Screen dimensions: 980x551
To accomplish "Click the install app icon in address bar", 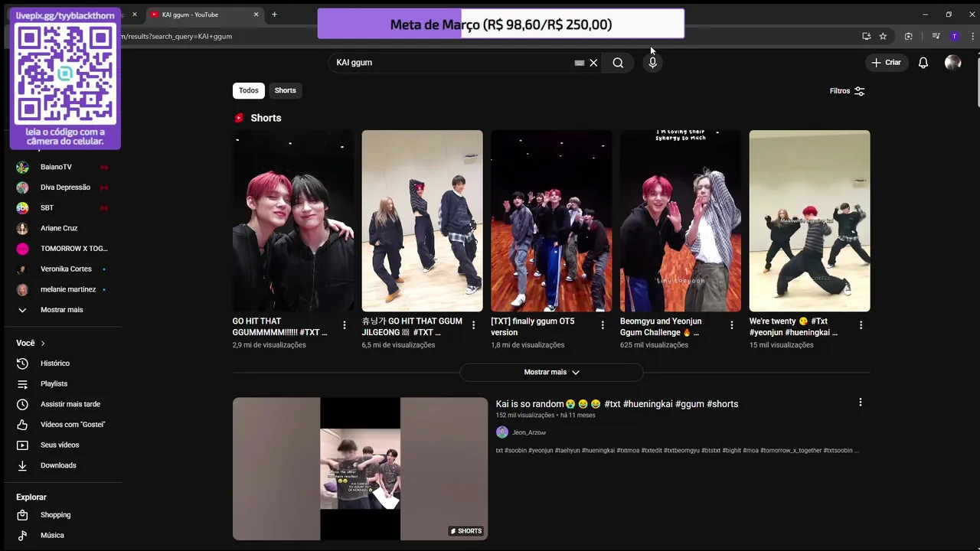I will tap(866, 36).
